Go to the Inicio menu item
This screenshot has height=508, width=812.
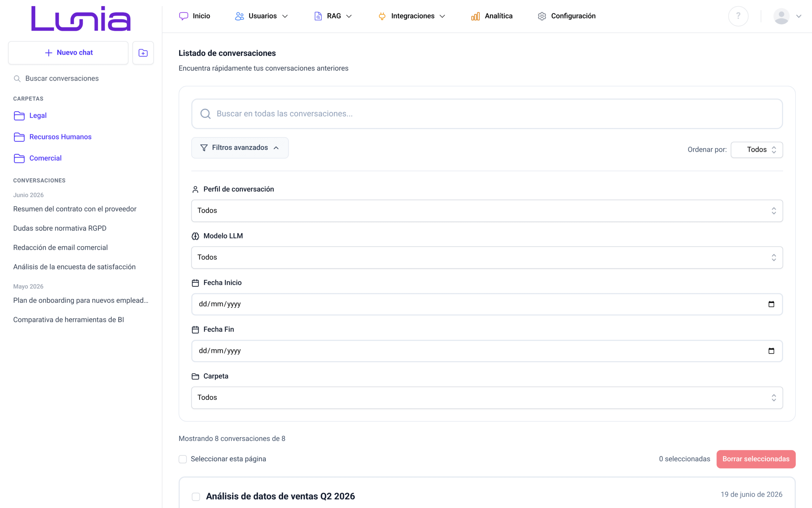pyautogui.click(x=195, y=16)
